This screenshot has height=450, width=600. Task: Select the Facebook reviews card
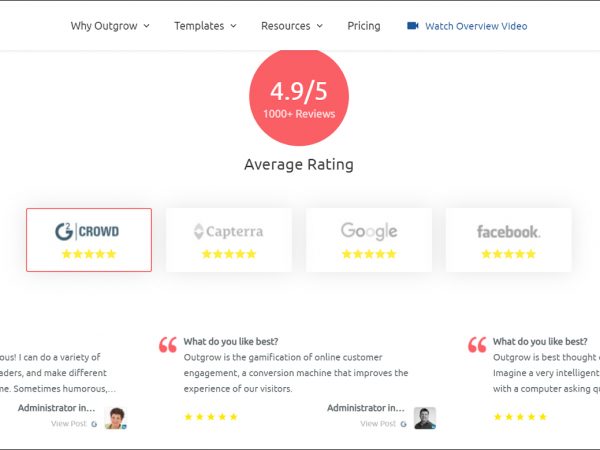(509, 240)
